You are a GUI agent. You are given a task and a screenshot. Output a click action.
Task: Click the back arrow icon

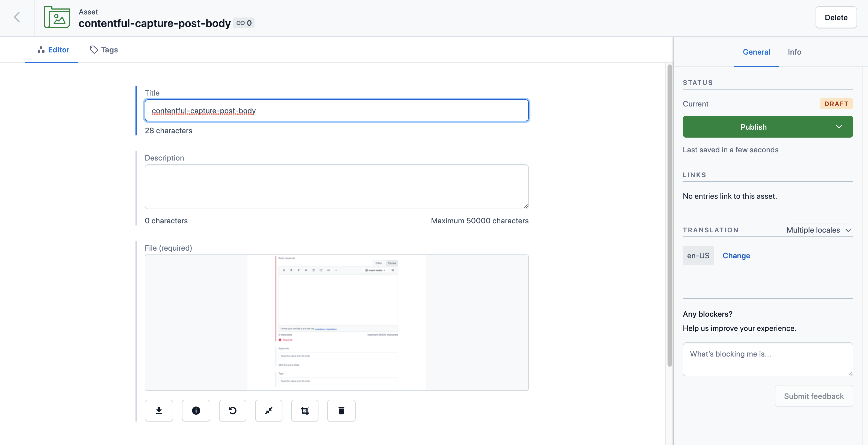[x=17, y=17]
